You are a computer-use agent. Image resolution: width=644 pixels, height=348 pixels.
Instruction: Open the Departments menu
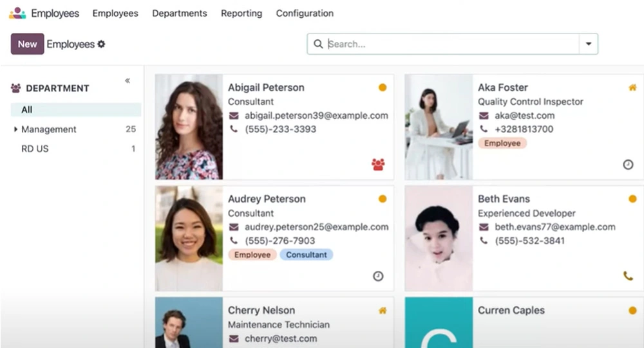[x=180, y=13]
